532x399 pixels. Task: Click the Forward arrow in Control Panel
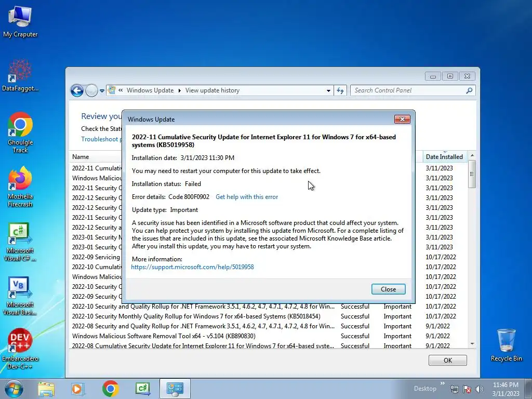[x=91, y=90]
